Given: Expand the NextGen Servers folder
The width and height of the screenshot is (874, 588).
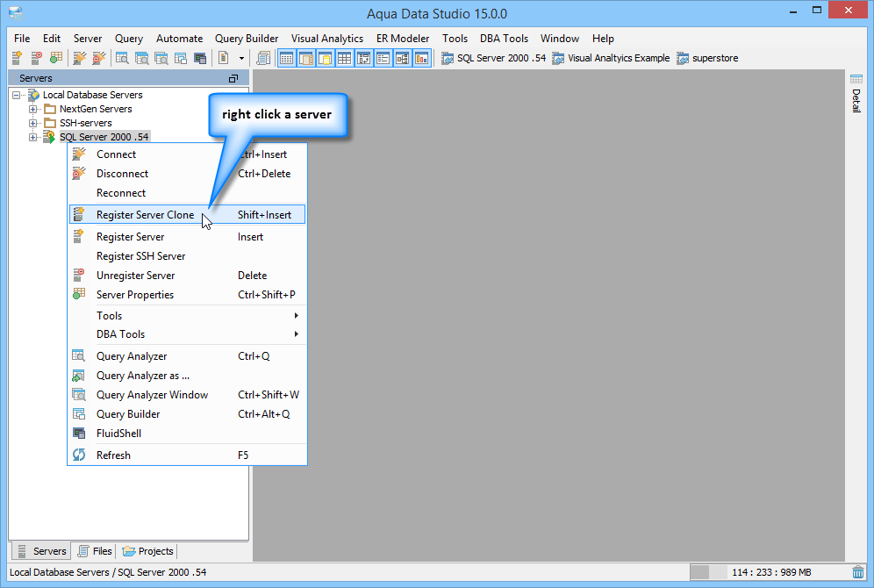Looking at the screenshot, I should pyautogui.click(x=32, y=109).
